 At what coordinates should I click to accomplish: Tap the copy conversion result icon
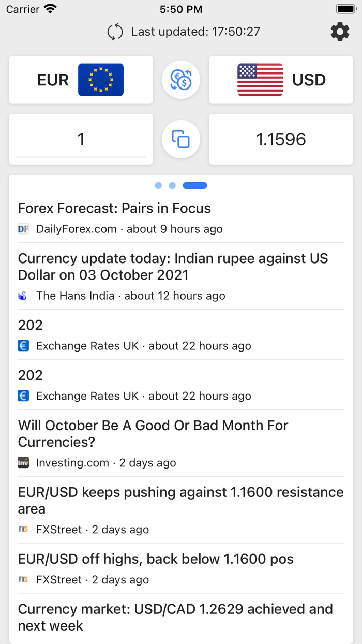click(180, 139)
